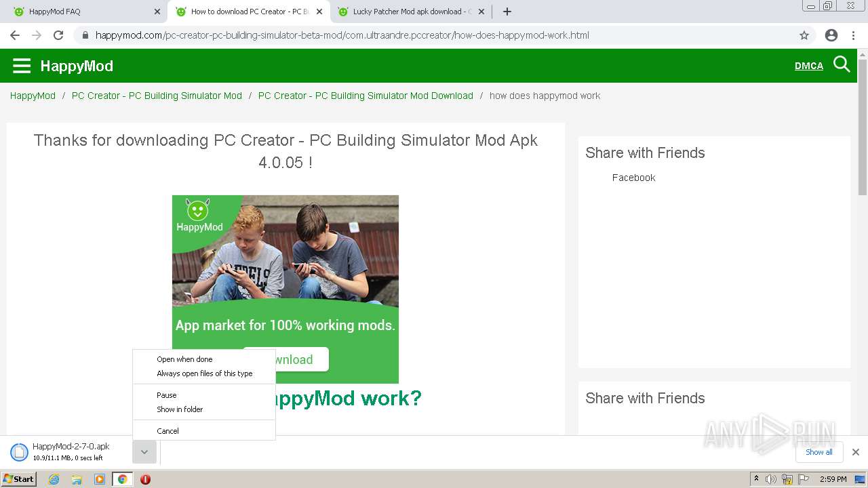
Task: Click the Action Center flag icon
Action: tap(804, 479)
